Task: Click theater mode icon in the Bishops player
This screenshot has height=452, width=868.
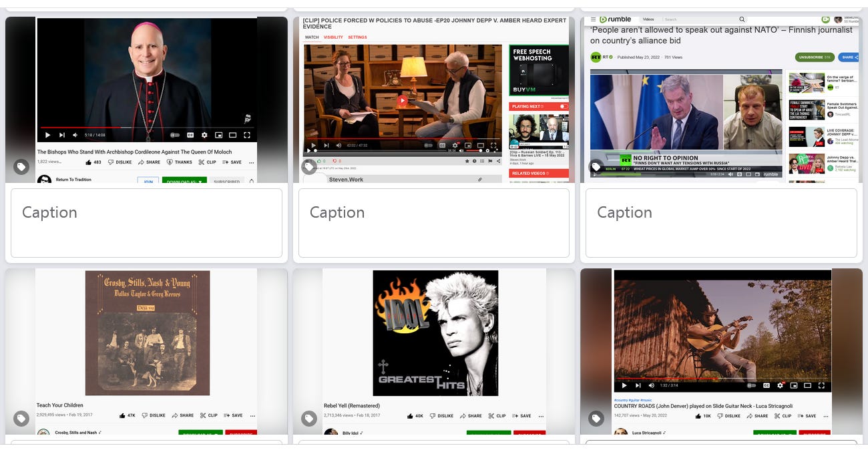Action: click(232, 135)
